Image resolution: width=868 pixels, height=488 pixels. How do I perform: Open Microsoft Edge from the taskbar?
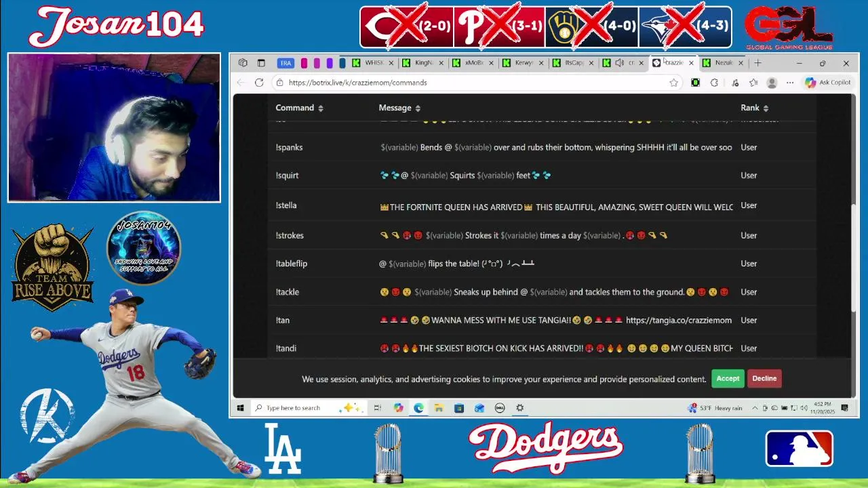click(x=418, y=408)
